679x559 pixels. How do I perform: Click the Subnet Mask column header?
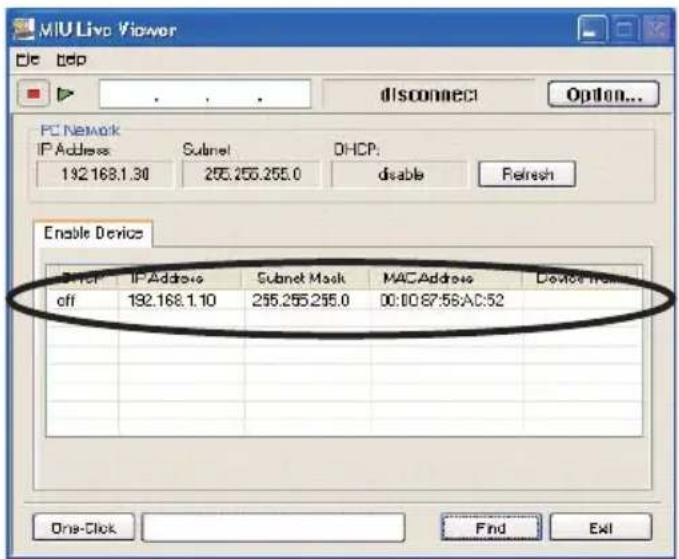(x=306, y=278)
